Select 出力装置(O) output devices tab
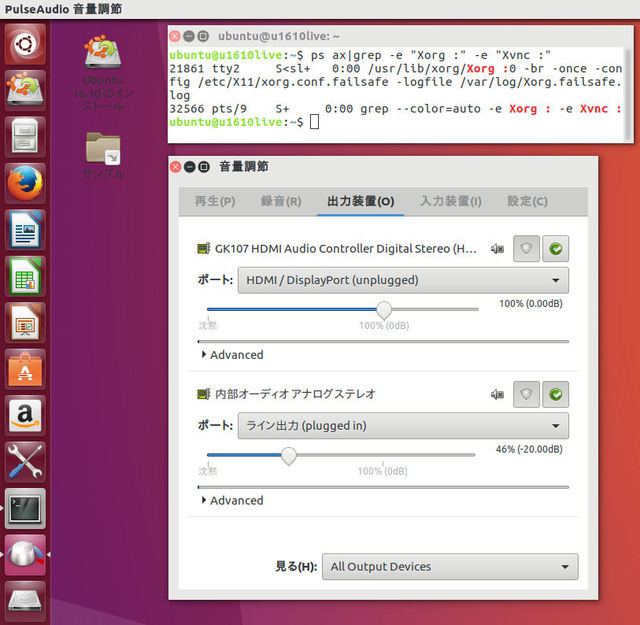640x625 pixels. click(x=360, y=201)
